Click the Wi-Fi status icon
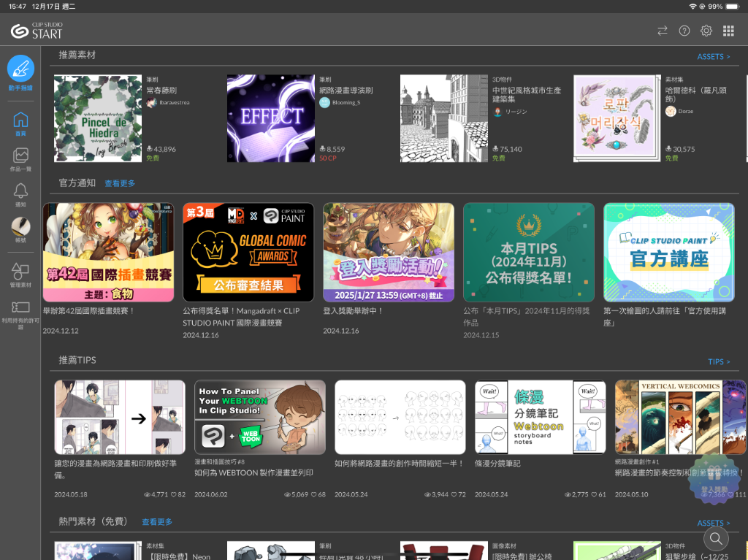The image size is (748, 560). [x=692, y=7]
